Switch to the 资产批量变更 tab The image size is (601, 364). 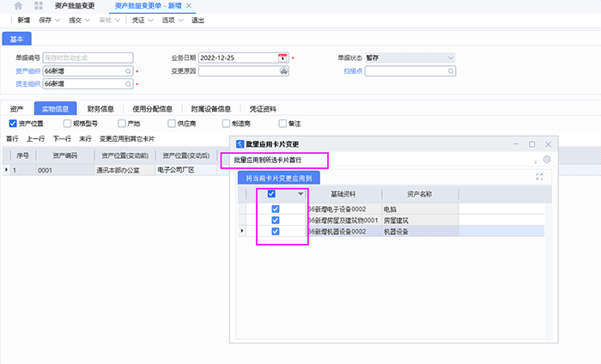(75, 6)
